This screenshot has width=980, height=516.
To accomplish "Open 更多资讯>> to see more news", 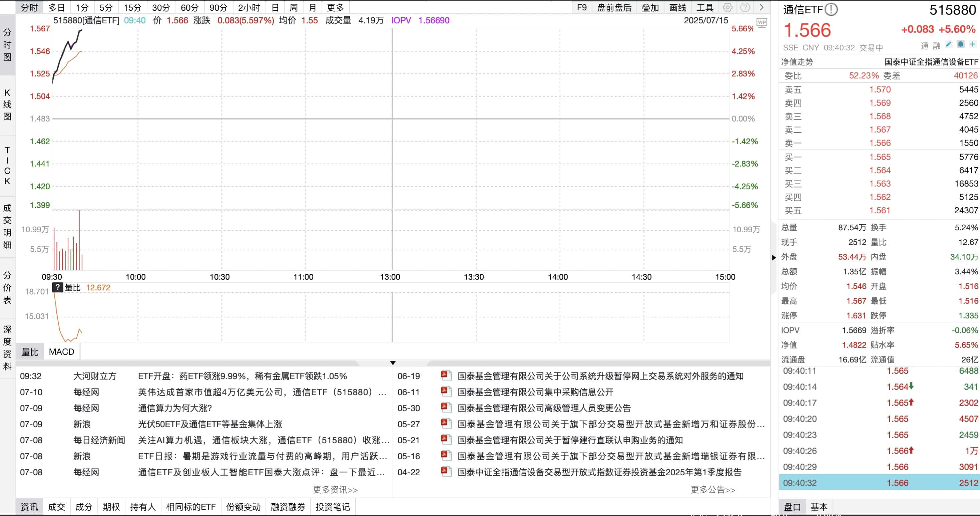I will click(336, 490).
